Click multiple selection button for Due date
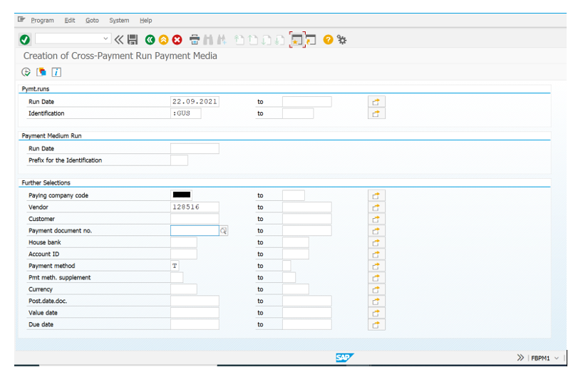The width and height of the screenshot is (588, 377). (x=376, y=325)
